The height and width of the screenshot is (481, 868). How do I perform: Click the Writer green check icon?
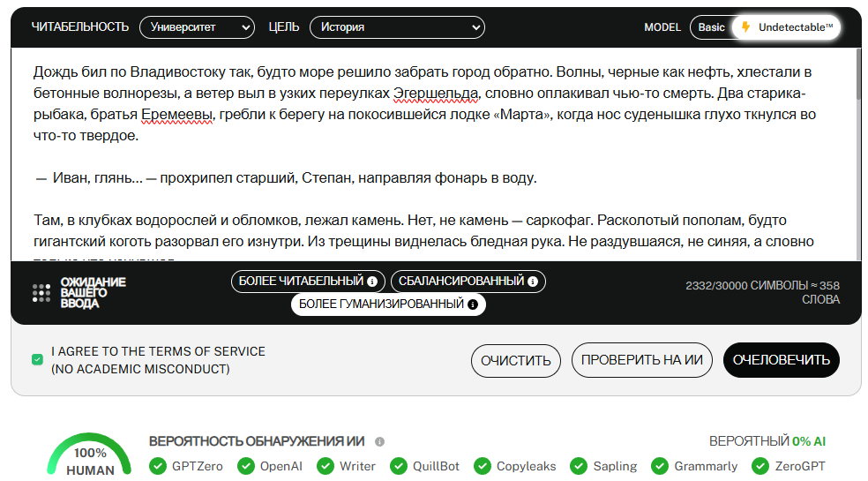325,466
